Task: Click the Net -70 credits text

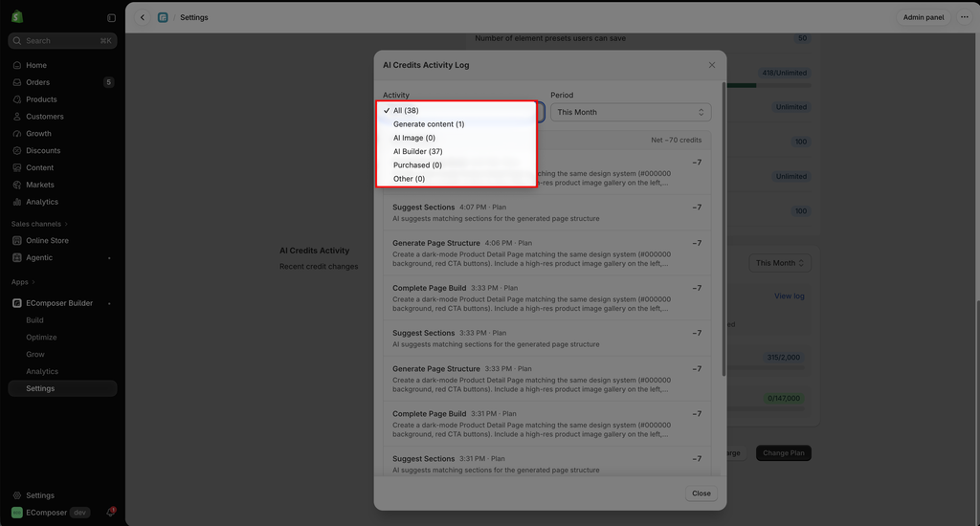Action: [x=677, y=140]
